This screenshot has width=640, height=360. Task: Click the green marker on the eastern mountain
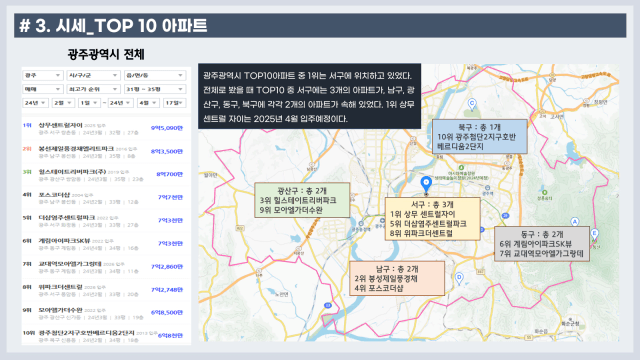coord(544,192)
